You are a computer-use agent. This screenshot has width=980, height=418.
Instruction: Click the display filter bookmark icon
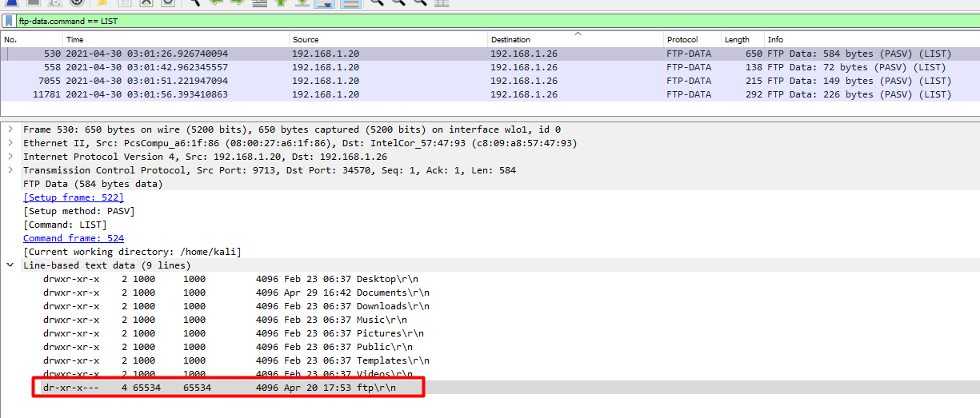[9, 21]
